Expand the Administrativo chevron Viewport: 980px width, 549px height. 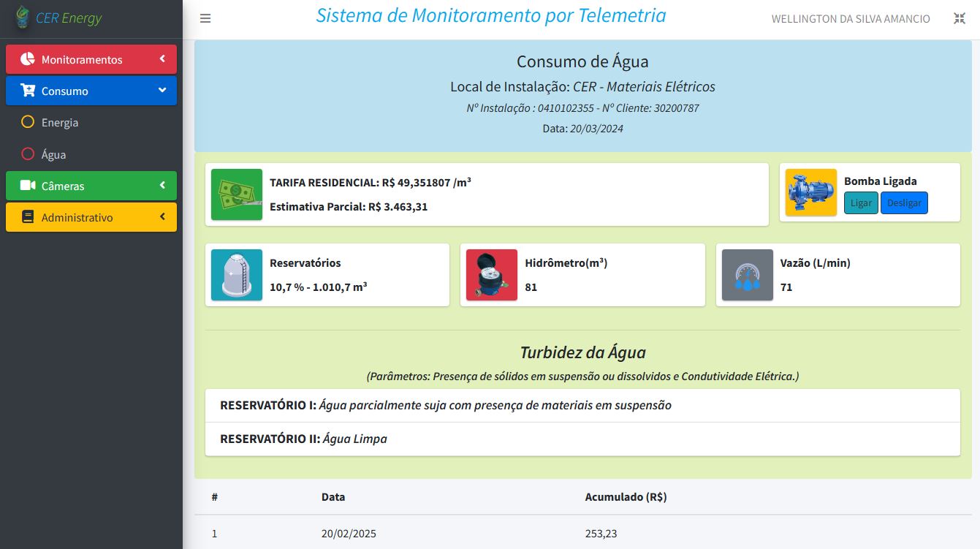162,217
